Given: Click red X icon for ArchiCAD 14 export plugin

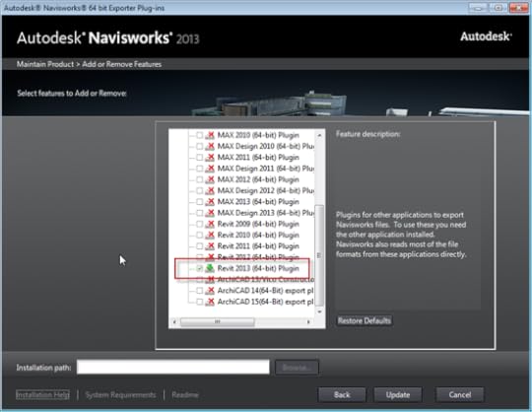Looking at the screenshot, I should click(210, 291).
